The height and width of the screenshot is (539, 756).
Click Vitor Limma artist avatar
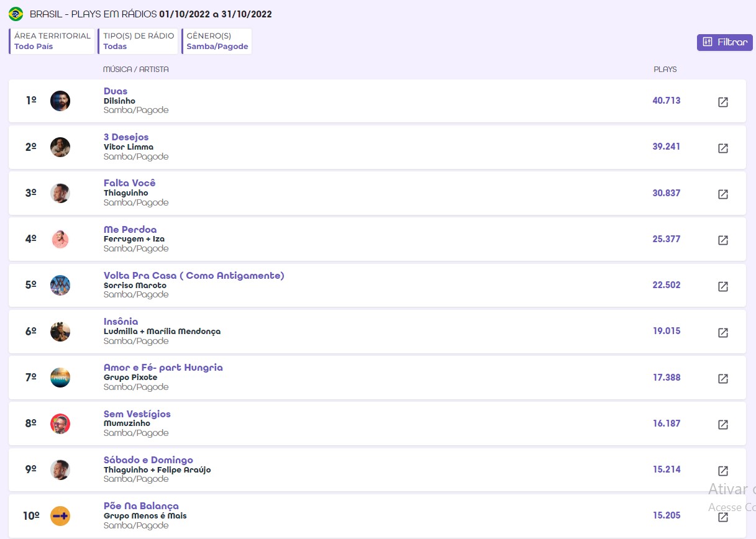pos(60,147)
